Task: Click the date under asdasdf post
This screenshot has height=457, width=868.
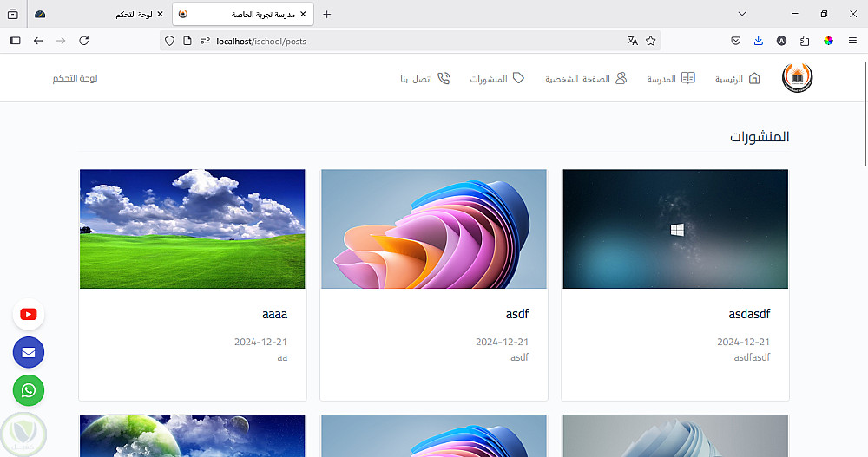Action: click(x=744, y=342)
